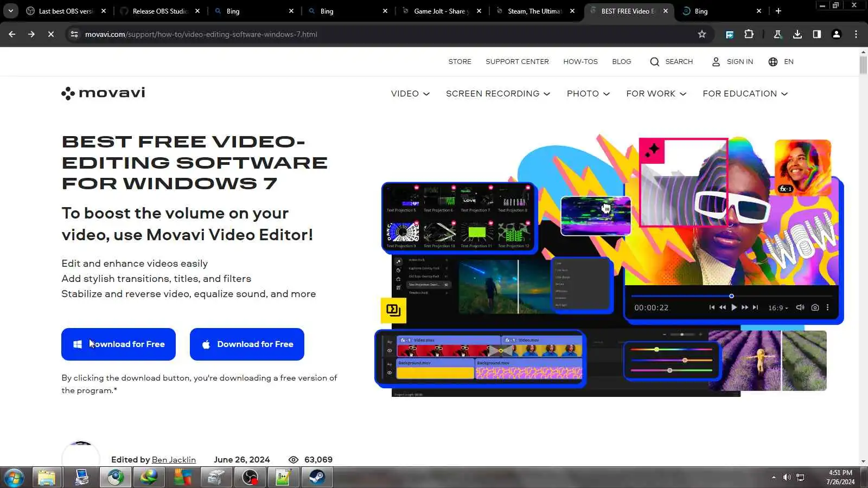Go back to the previous page
This screenshot has height=488, width=868.
[x=12, y=34]
